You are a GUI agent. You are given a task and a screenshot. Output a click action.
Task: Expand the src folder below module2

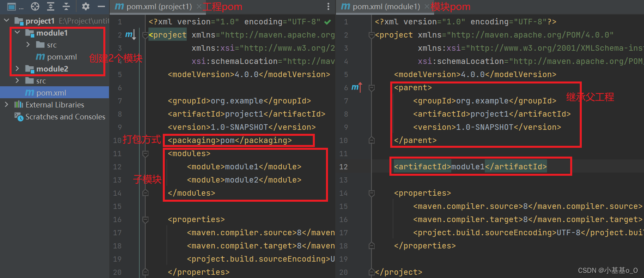point(17,80)
